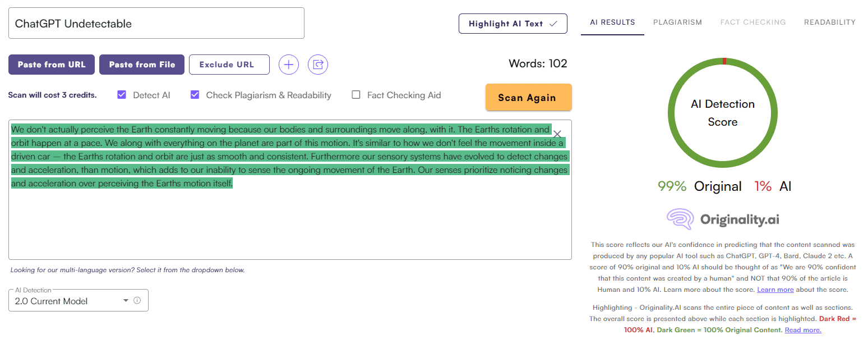The width and height of the screenshot is (868, 339).
Task: Open the Readability tab
Action: click(830, 22)
